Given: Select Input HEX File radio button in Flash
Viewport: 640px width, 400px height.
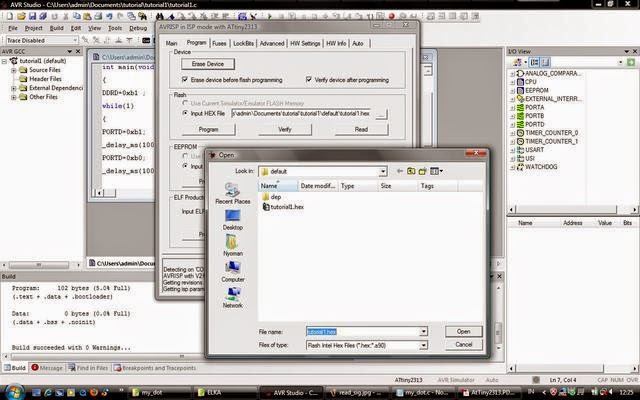Looking at the screenshot, I should pyautogui.click(x=185, y=113).
